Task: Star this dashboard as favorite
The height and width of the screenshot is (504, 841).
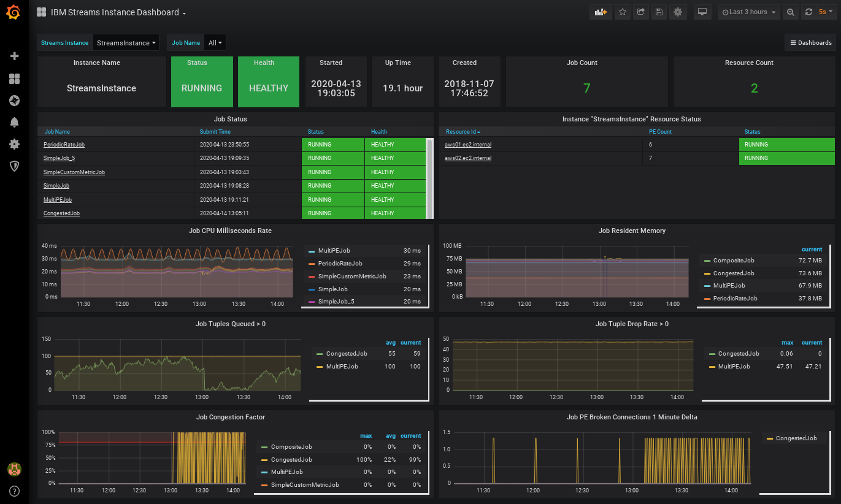Action: click(x=623, y=12)
